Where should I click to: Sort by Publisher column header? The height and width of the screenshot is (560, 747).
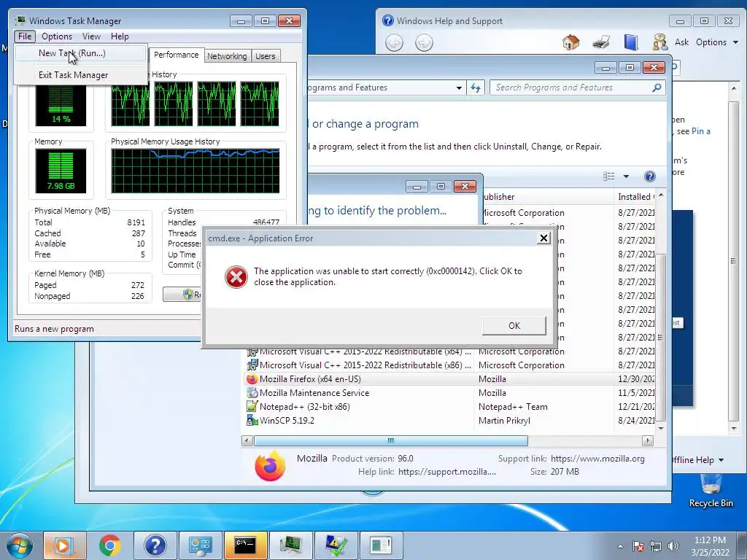coord(548,197)
